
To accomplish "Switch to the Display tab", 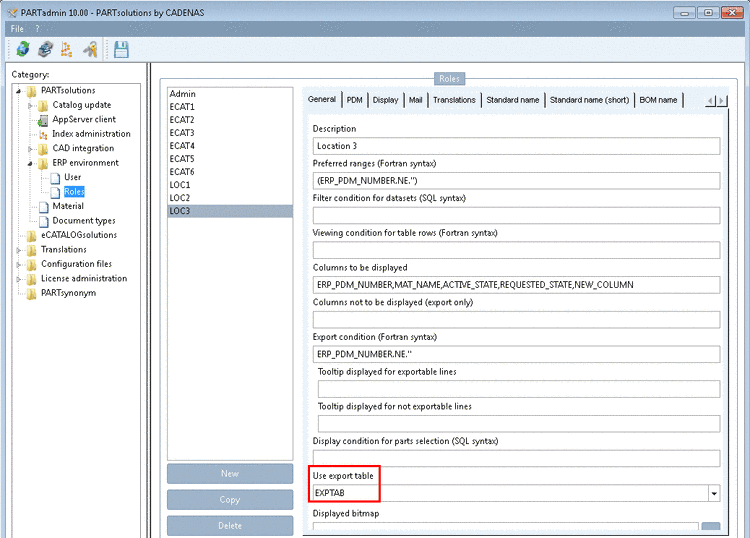I will coord(386,100).
